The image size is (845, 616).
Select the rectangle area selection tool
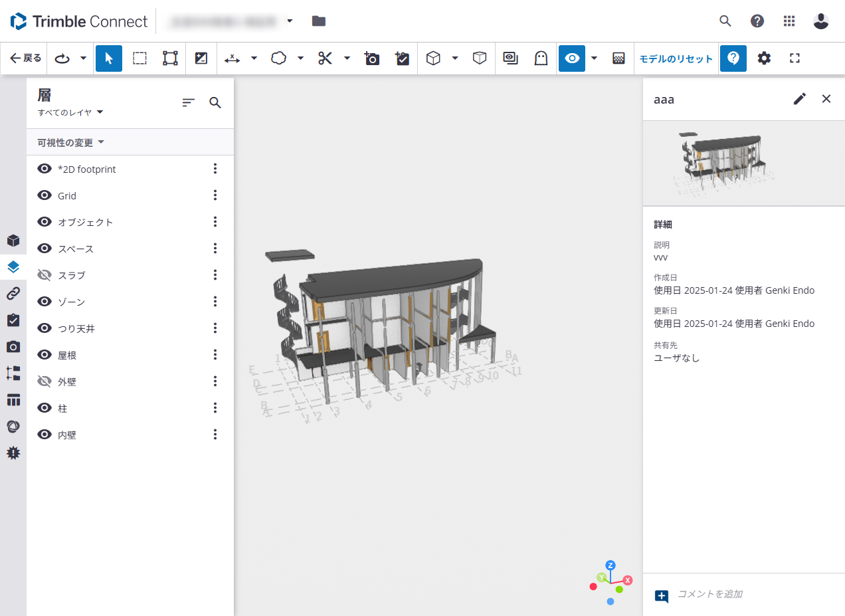140,58
